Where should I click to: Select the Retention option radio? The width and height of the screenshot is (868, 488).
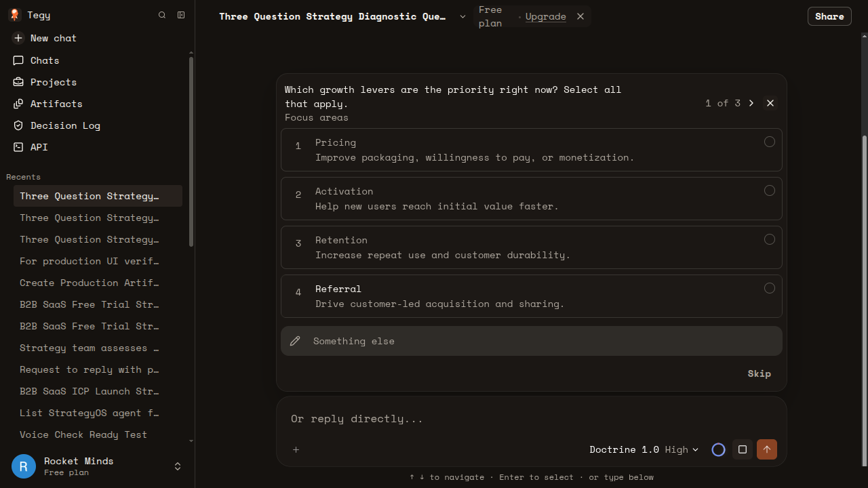770,239
